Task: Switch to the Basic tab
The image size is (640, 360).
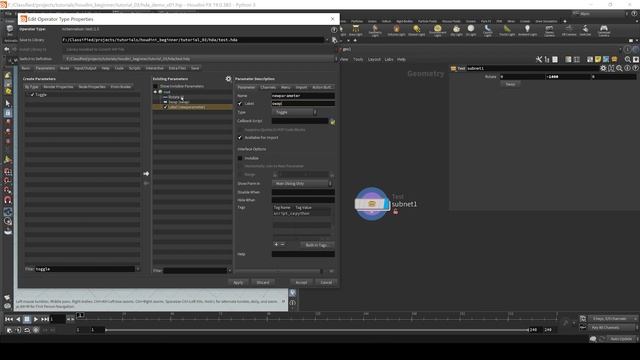Action: tap(26, 68)
